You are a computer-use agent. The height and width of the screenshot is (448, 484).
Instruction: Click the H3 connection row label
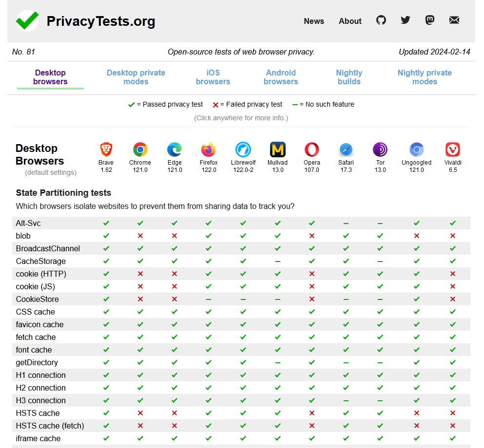(41, 400)
